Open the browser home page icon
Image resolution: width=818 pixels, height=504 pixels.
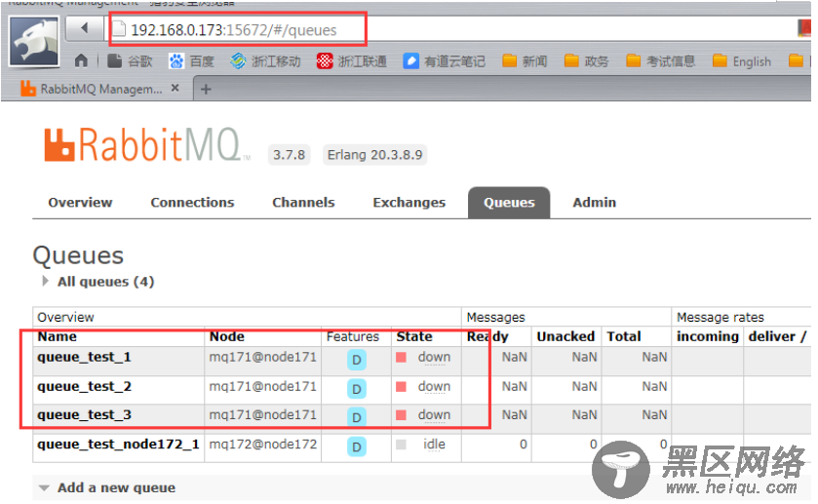pyautogui.click(x=81, y=61)
